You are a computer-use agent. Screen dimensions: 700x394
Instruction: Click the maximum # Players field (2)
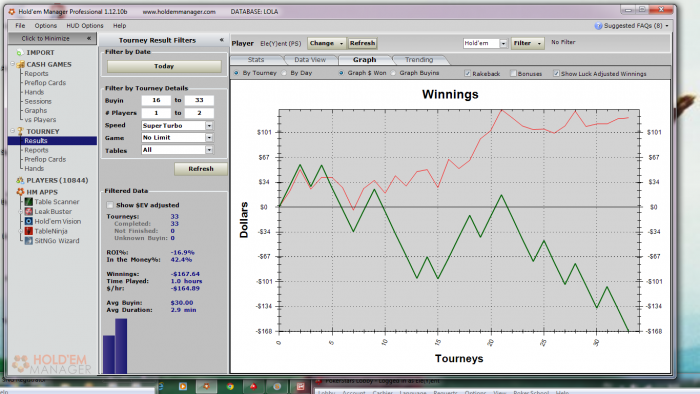coord(199,113)
